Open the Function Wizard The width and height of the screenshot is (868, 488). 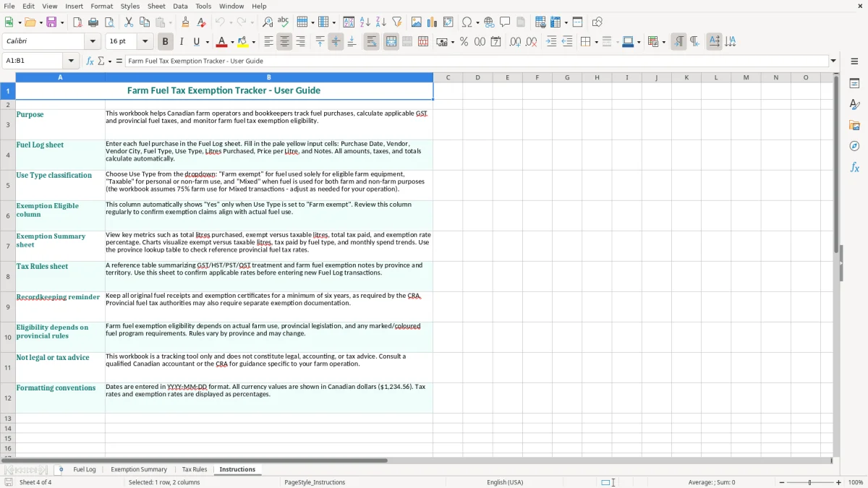[x=90, y=61]
